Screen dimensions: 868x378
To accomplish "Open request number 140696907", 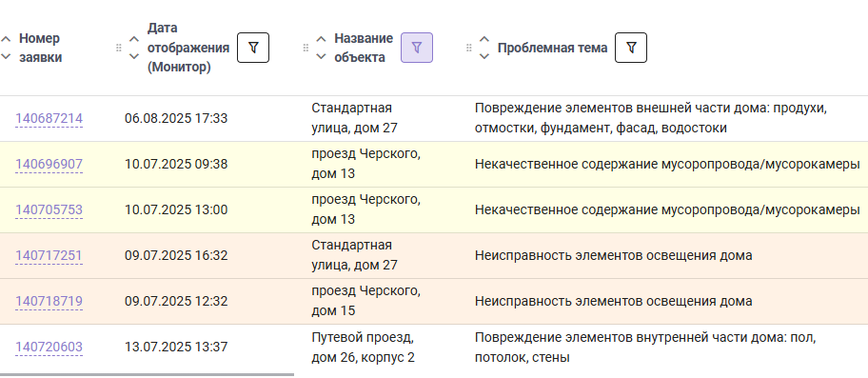I will tap(49, 165).
